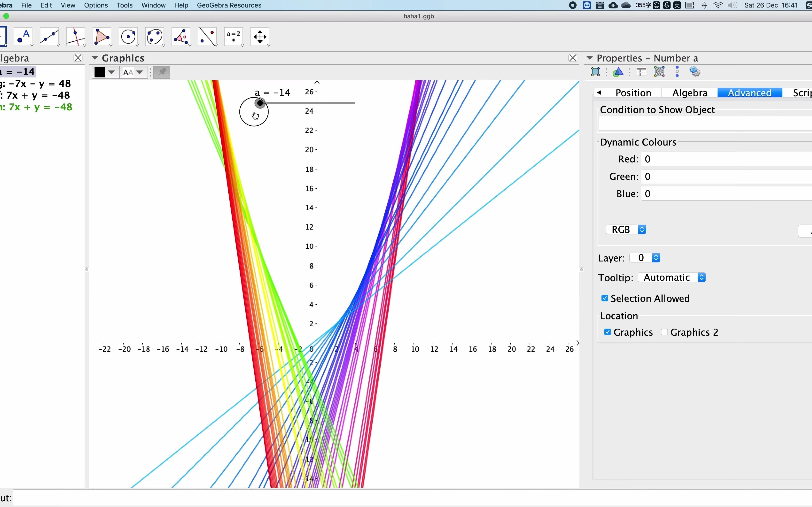Select the Polygon tool

[x=102, y=37]
